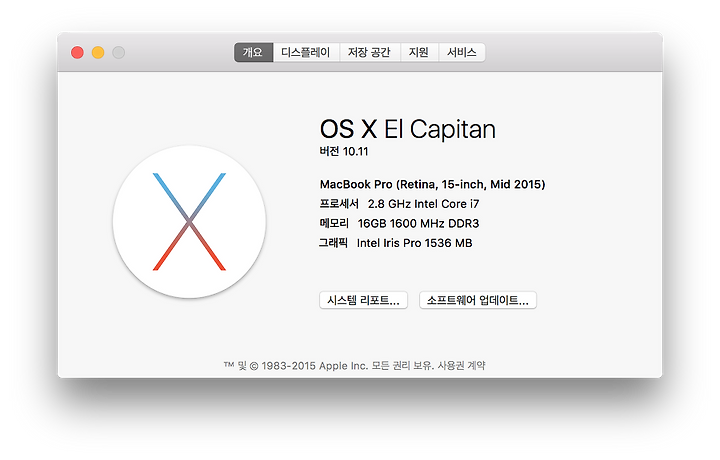Go to the 지원 tab
Screen dimensions: 720x460
point(419,52)
